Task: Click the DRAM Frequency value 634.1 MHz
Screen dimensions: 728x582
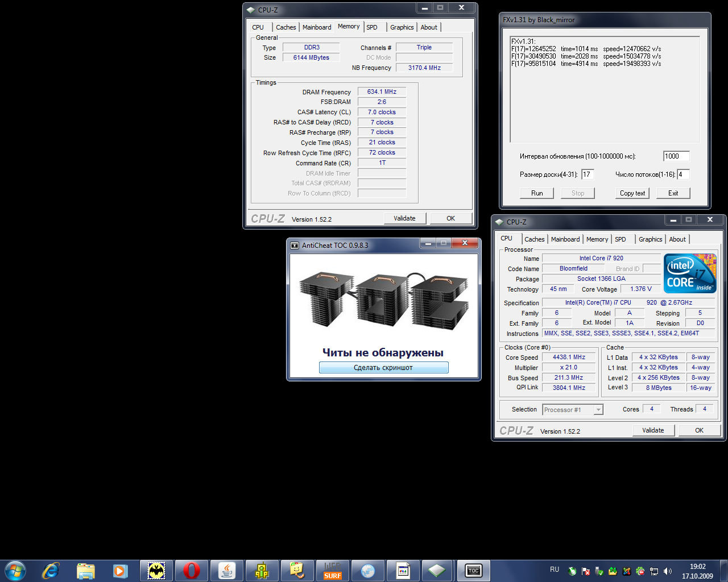Action: coord(382,92)
